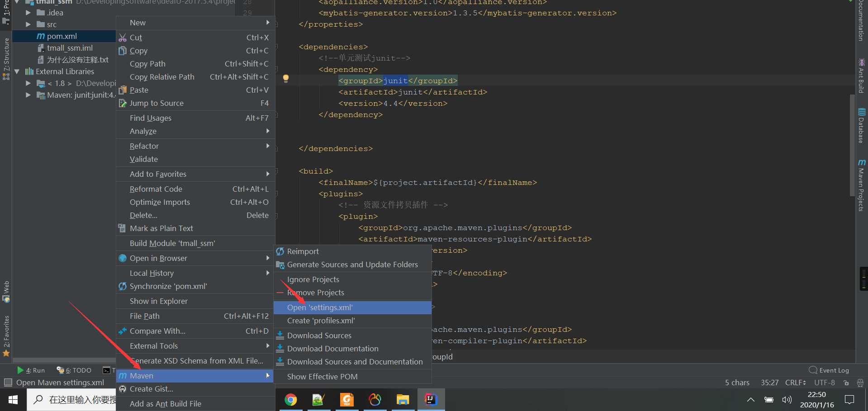Open the Ant Build tool window
Viewport: 868px width, 411px height.
click(x=861, y=76)
